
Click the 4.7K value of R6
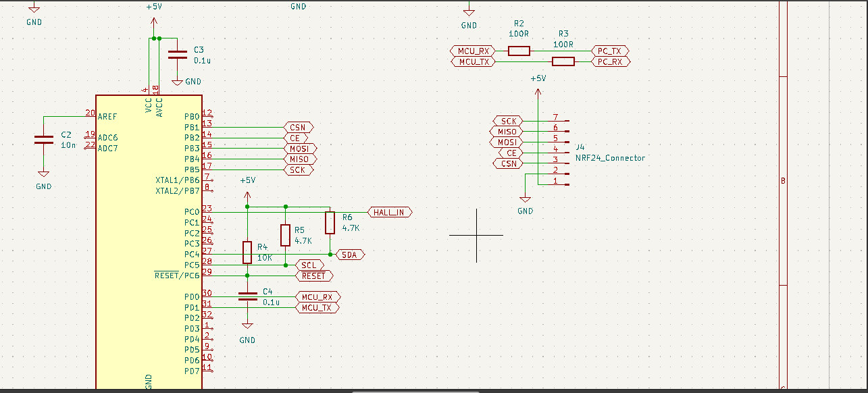(x=351, y=228)
